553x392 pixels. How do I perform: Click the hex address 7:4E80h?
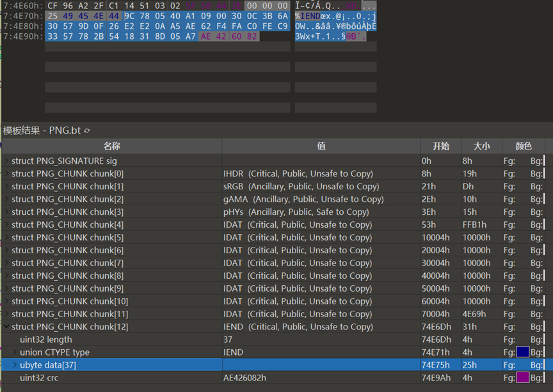[23, 26]
